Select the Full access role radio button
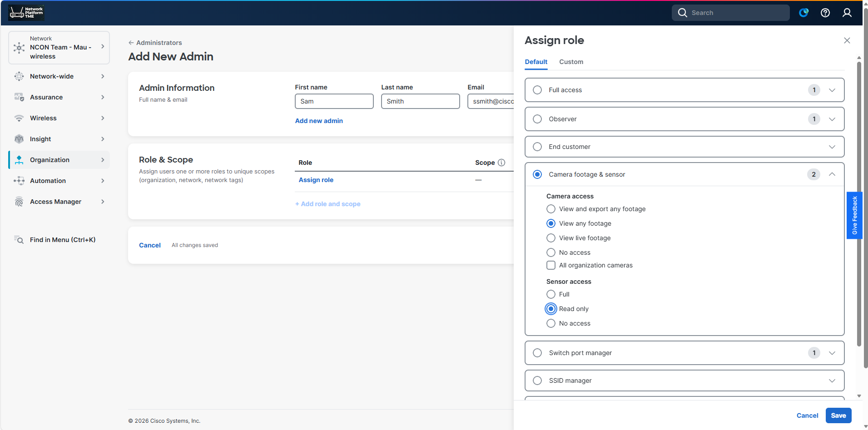This screenshot has height=430, width=868. 537,90
